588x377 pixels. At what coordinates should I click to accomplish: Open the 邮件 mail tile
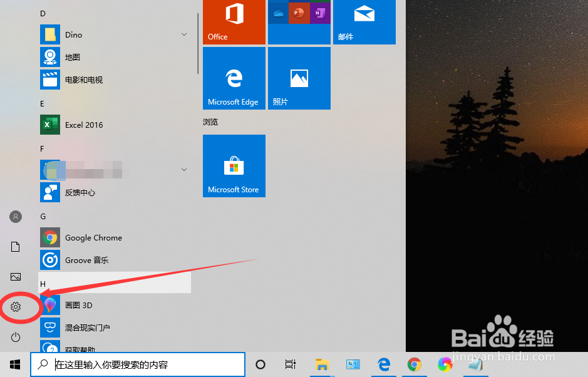click(x=364, y=22)
